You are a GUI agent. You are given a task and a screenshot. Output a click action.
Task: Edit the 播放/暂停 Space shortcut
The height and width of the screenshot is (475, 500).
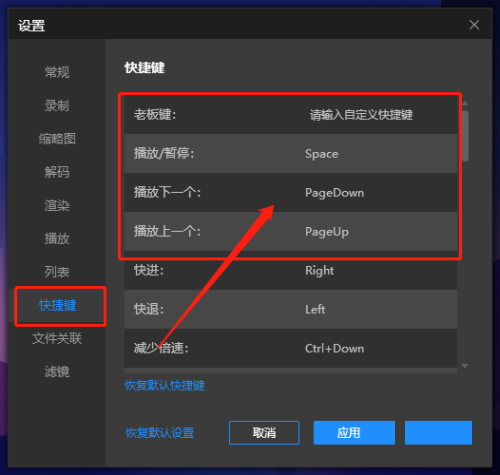[322, 154]
